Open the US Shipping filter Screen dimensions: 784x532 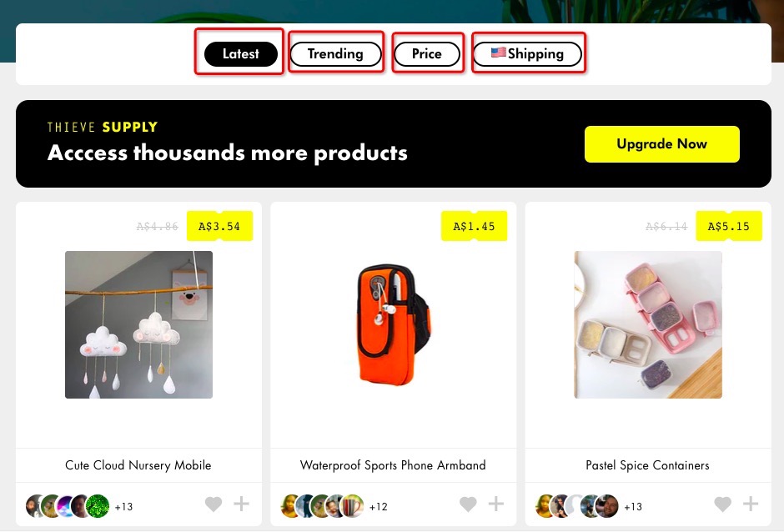point(527,54)
